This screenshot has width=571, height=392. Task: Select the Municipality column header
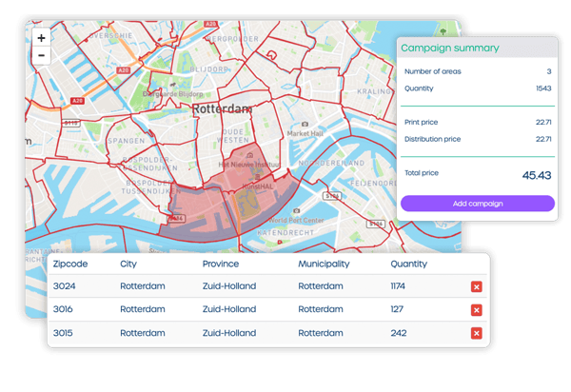point(324,264)
